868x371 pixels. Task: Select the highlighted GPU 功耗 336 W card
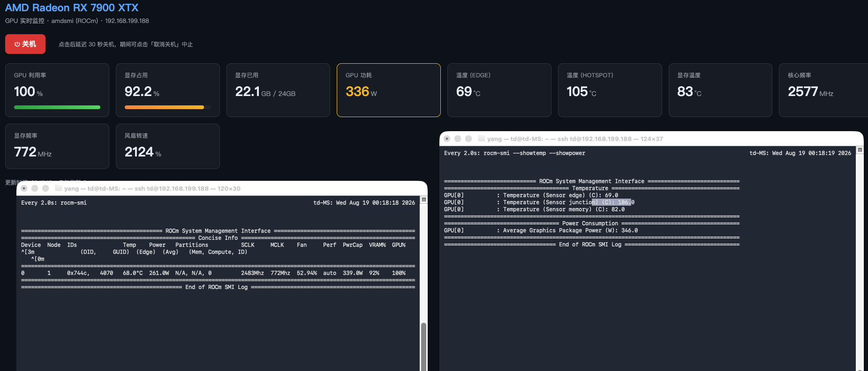click(389, 90)
